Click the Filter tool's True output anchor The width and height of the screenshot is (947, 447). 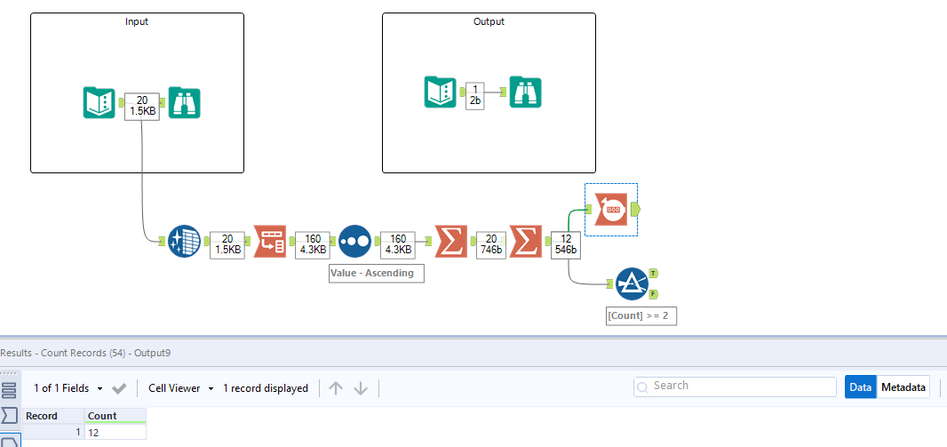[x=654, y=274]
